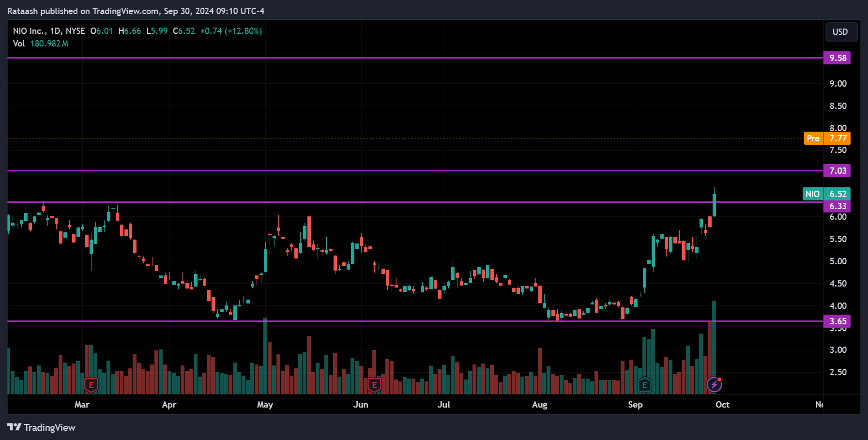Click the Aug label on time axis
This screenshot has height=440, width=868.
pos(539,405)
